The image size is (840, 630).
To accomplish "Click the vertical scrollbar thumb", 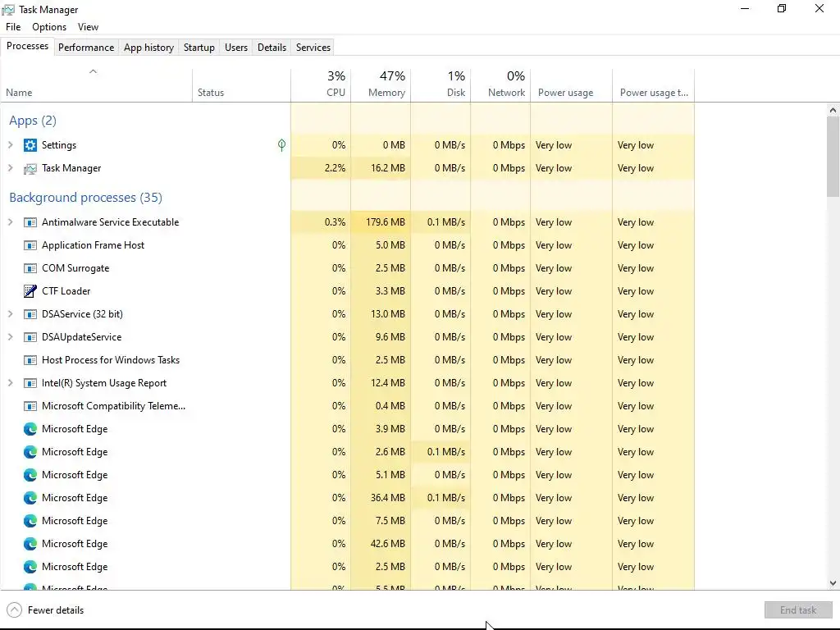I will coord(833,157).
